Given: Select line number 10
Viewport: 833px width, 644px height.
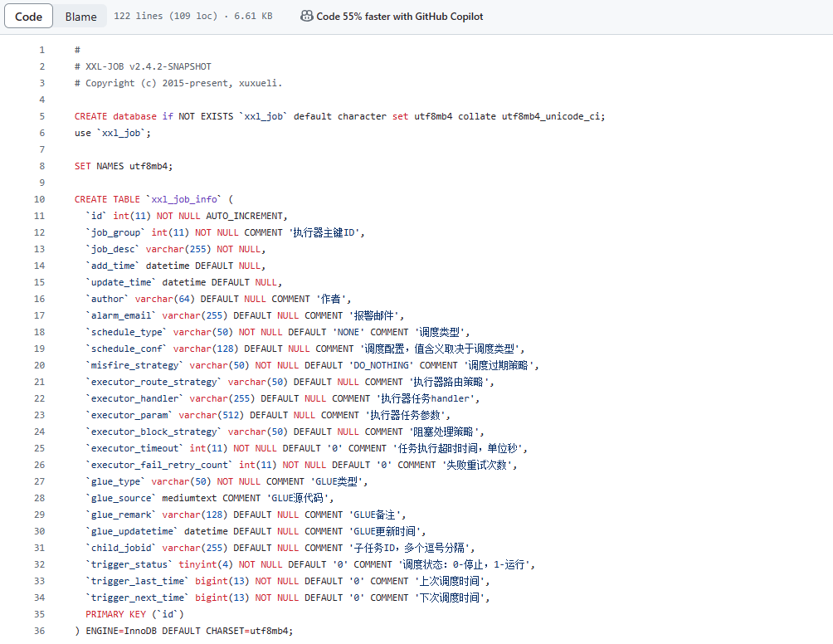Looking at the screenshot, I should tap(39, 199).
